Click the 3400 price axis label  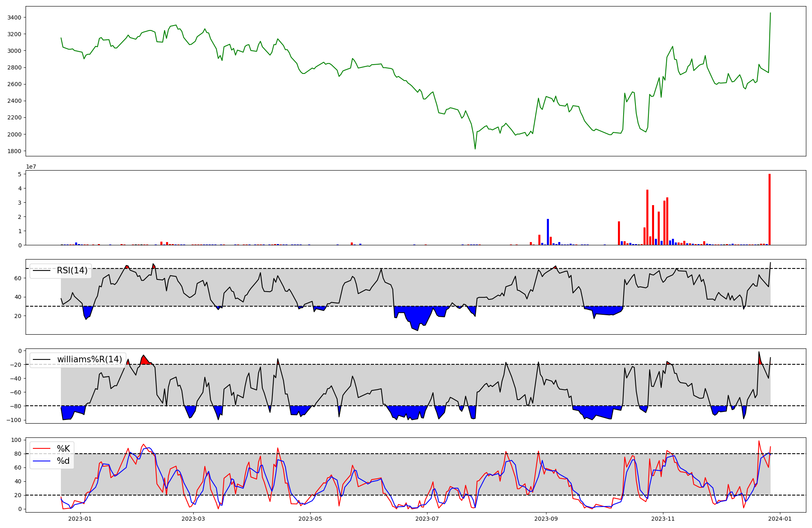tap(15, 17)
